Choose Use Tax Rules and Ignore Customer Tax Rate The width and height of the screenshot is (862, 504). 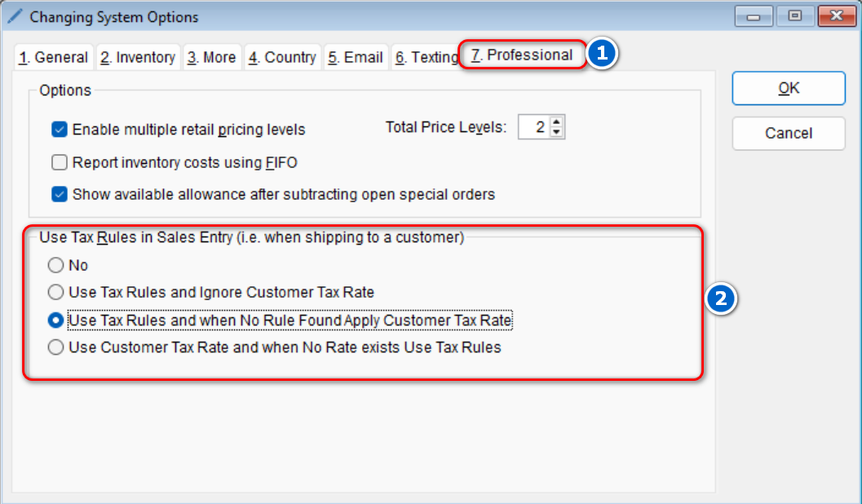(x=55, y=292)
